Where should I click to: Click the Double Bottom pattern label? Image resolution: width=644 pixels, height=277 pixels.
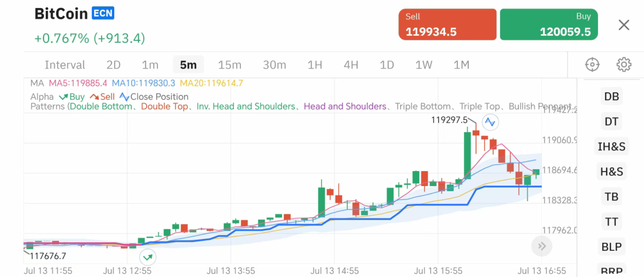[x=101, y=107]
